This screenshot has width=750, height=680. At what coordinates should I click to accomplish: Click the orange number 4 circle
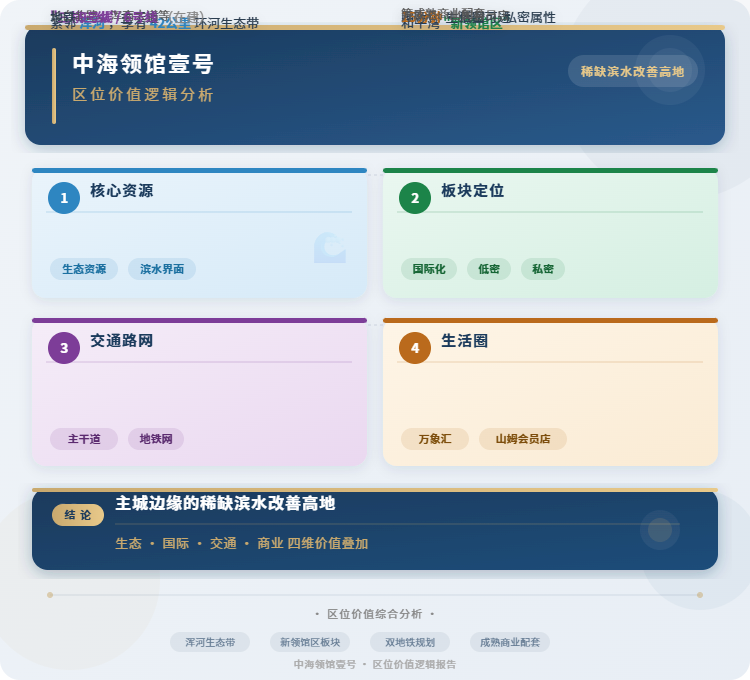point(415,348)
